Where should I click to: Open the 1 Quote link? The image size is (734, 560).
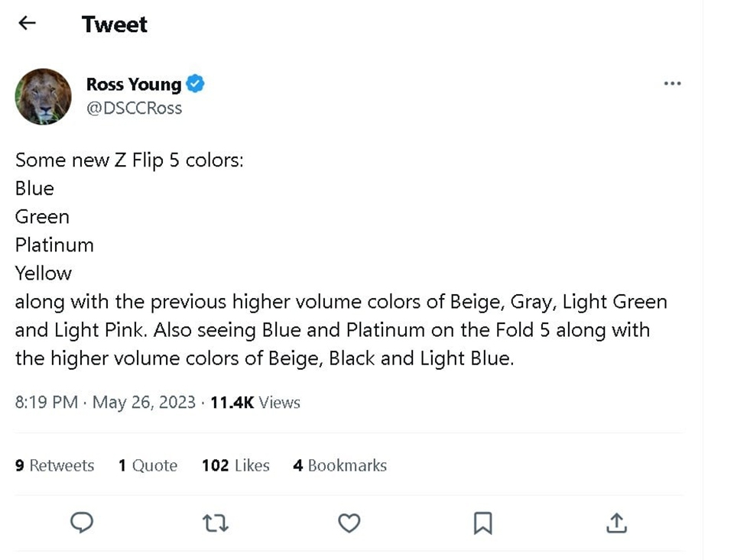tap(148, 465)
